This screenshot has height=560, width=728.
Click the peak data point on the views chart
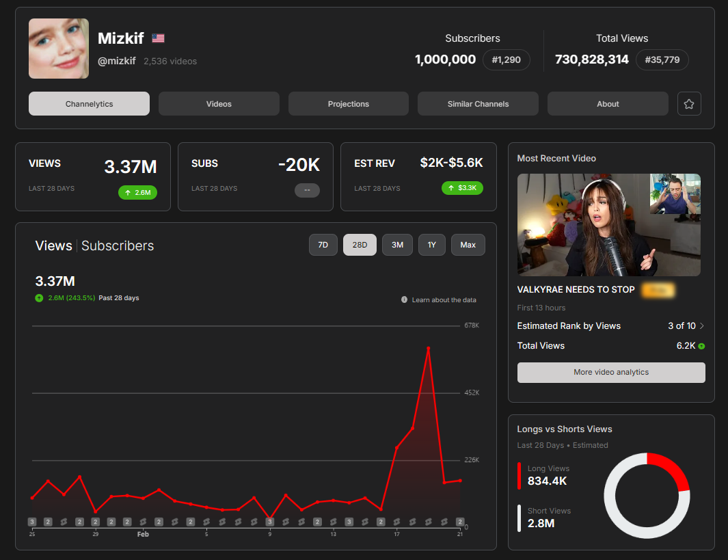pos(428,348)
